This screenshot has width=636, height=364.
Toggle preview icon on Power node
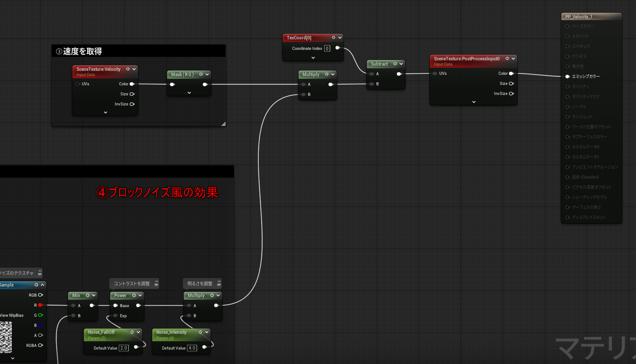[x=134, y=295]
